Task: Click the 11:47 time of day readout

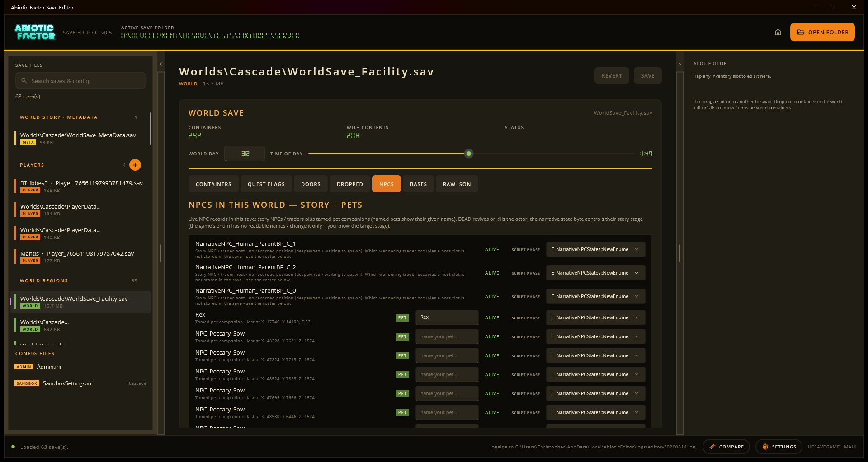Action: 646,154
